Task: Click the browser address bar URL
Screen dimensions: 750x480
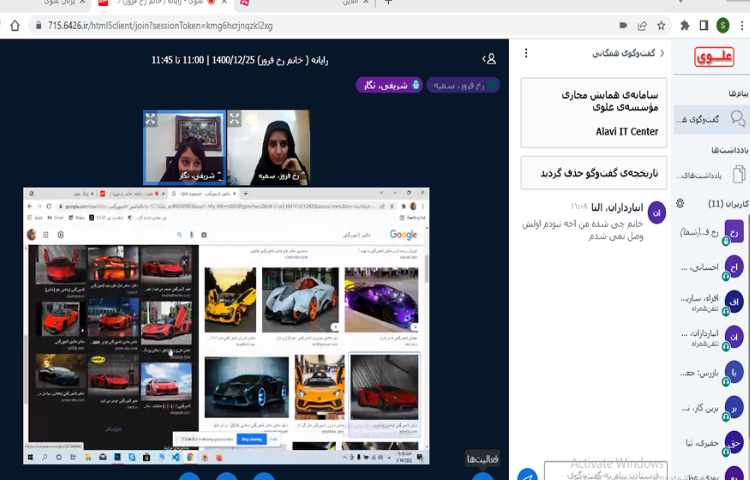Action: click(160, 26)
